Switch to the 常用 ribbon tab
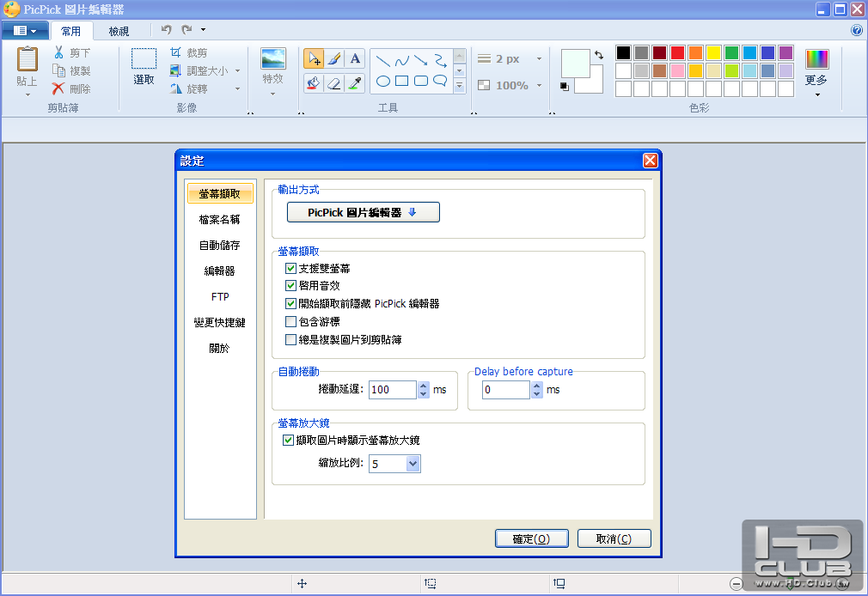 pos(70,31)
